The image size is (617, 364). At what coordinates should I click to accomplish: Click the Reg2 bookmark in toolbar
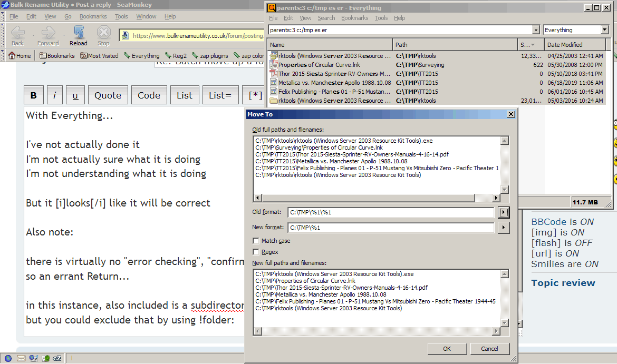176,55
